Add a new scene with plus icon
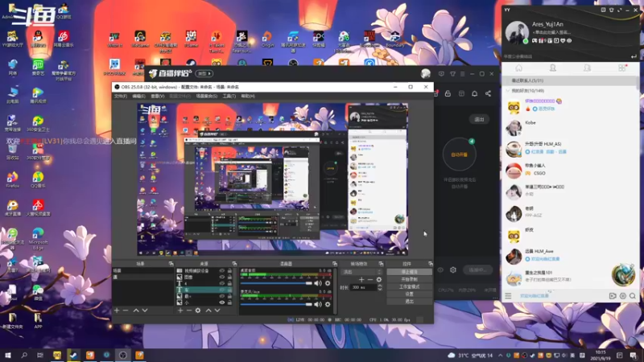Image resolution: width=644 pixels, height=362 pixels. 117,311
